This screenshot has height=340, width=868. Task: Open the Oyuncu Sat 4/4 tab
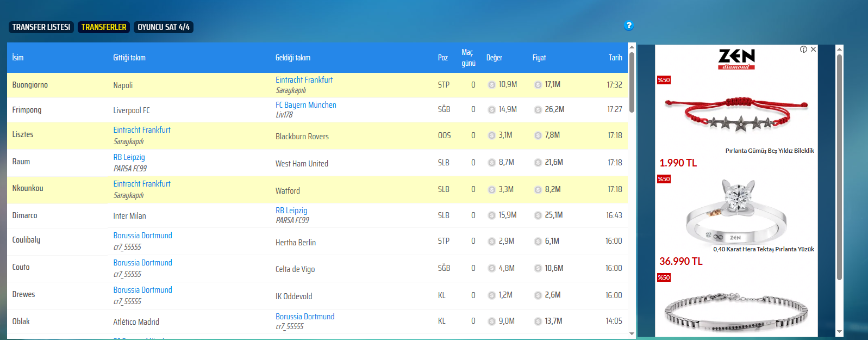(x=164, y=27)
